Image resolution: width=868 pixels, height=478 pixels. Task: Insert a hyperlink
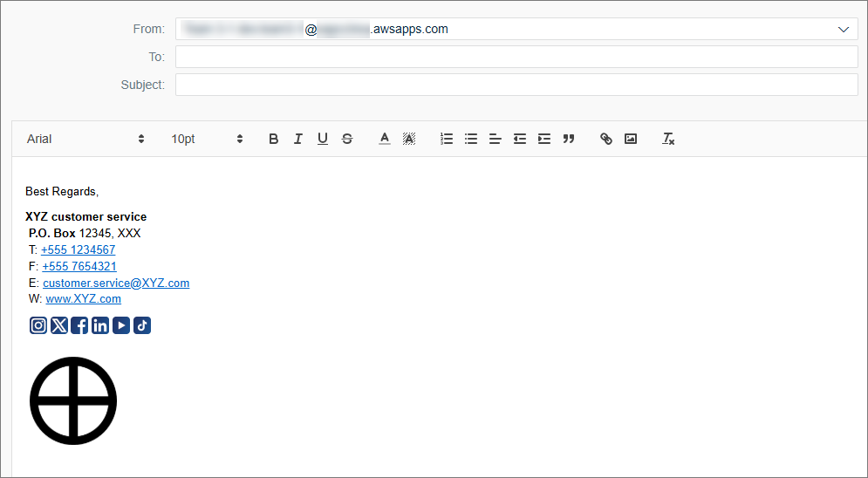[606, 139]
